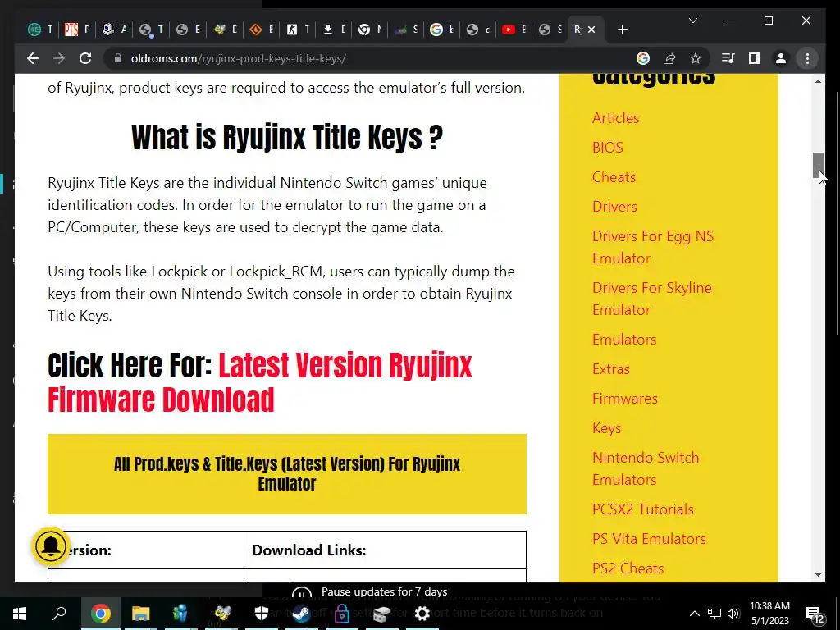
Task: Open the notification center icon
Action: pos(815,614)
